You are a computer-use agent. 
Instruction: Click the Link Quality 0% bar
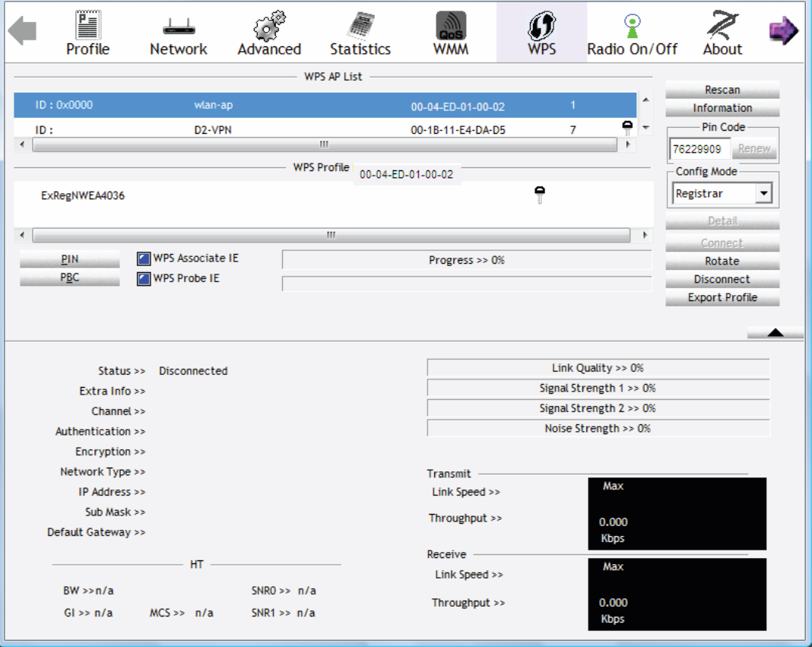tap(598, 368)
